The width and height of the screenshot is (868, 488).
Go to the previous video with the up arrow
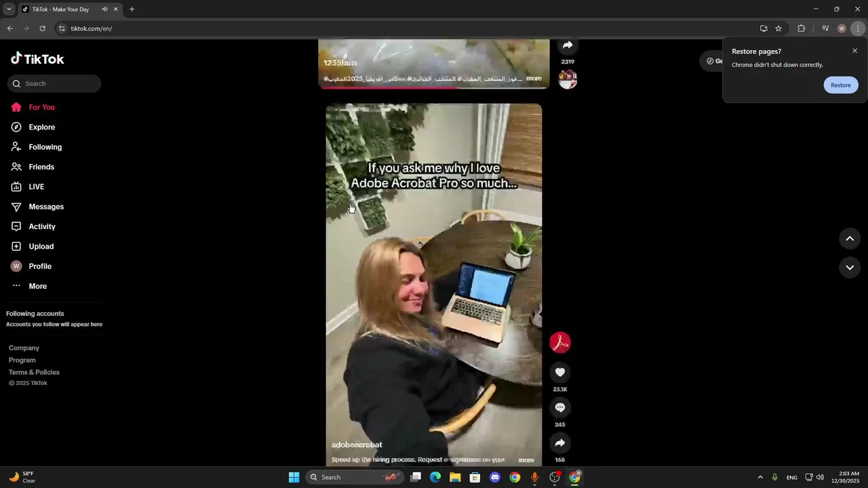(x=850, y=239)
